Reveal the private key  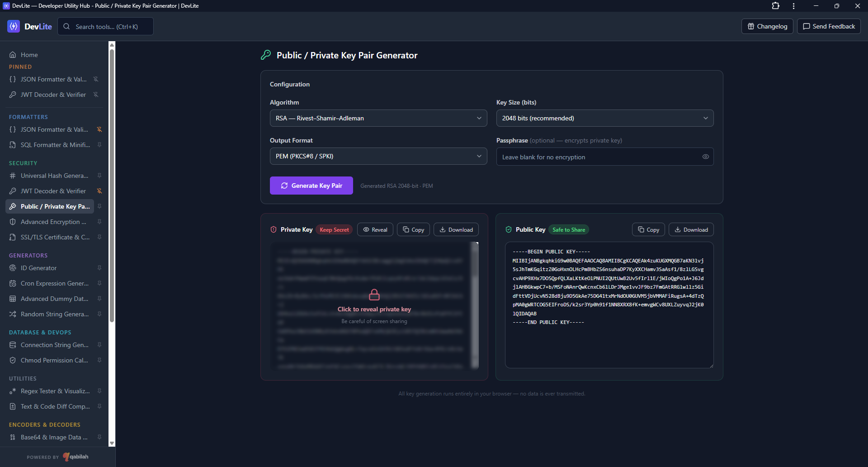[x=375, y=229]
